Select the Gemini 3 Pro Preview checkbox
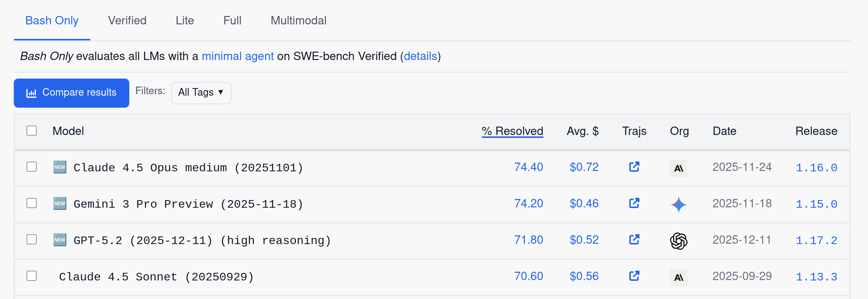The height and width of the screenshot is (299, 868). (32, 203)
